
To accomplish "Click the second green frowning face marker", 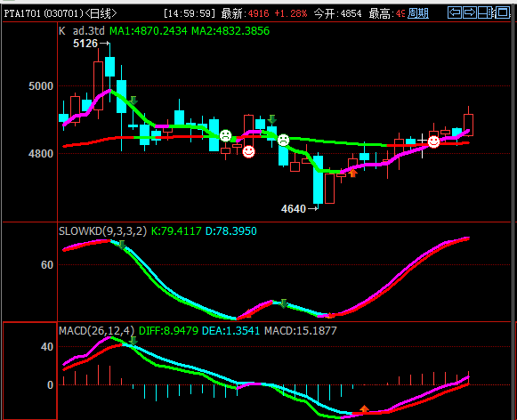I will [x=283, y=140].
